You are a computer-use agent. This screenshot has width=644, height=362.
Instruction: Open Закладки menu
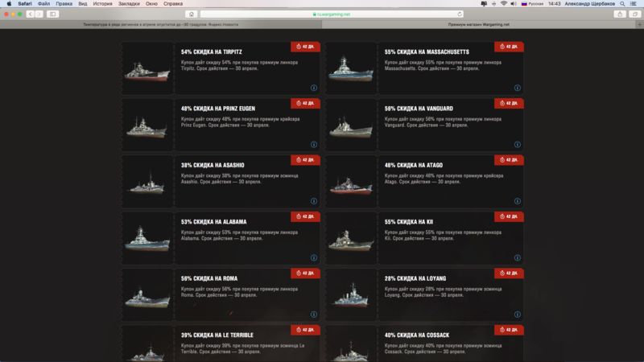coord(129,4)
